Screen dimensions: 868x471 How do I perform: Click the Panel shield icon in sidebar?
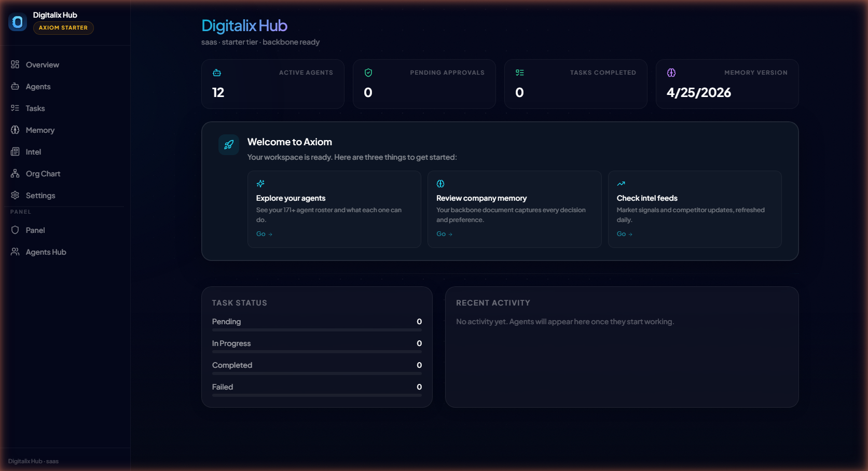tap(15, 230)
